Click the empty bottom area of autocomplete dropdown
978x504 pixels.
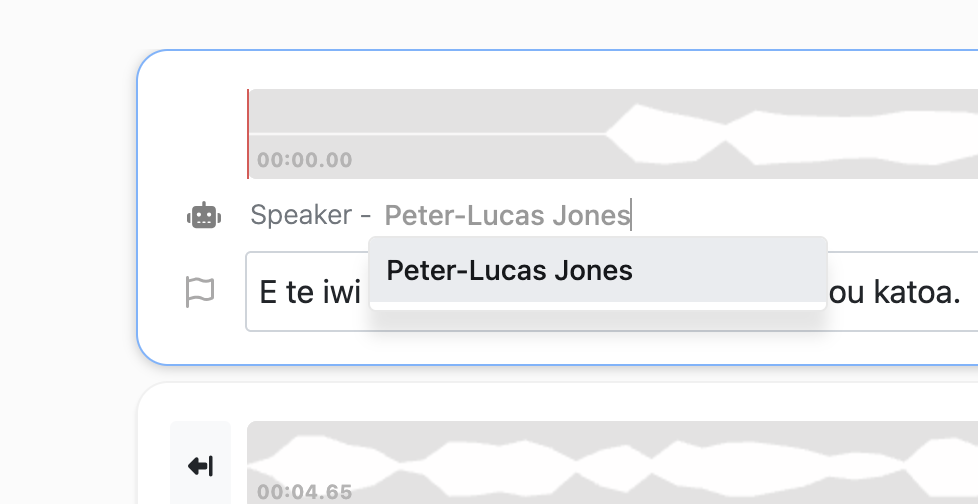[598, 306]
